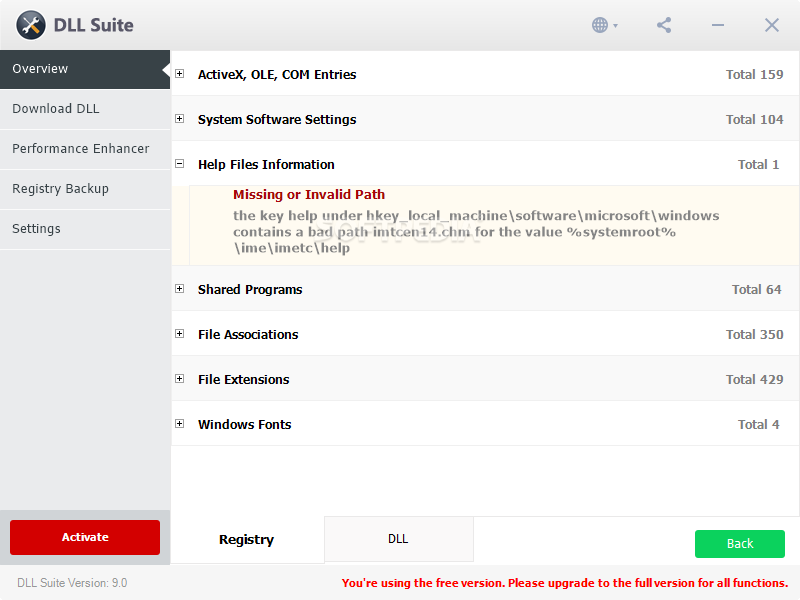The height and width of the screenshot is (600, 800).
Task: Expand Windows Fonts plus icon
Action: 180,423
